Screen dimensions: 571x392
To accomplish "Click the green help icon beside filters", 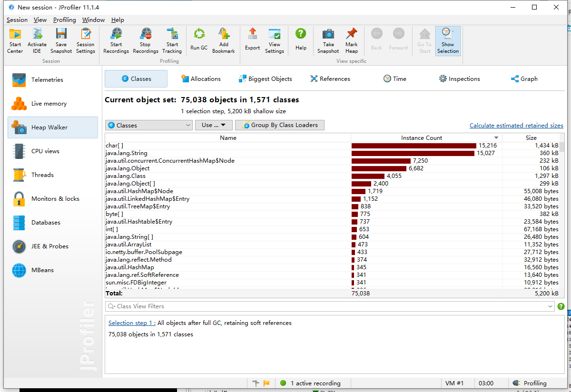I will coord(561,306).
